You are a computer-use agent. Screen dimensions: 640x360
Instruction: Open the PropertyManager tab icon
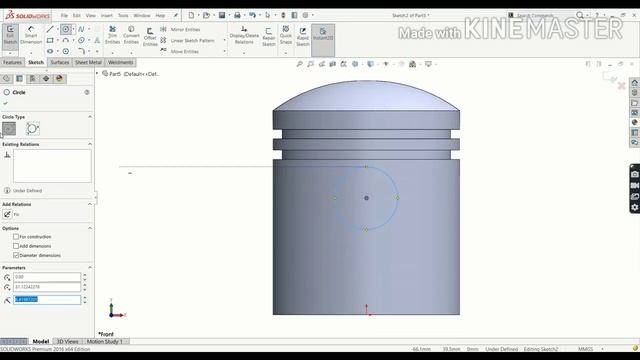pyautogui.click(x=19, y=78)
